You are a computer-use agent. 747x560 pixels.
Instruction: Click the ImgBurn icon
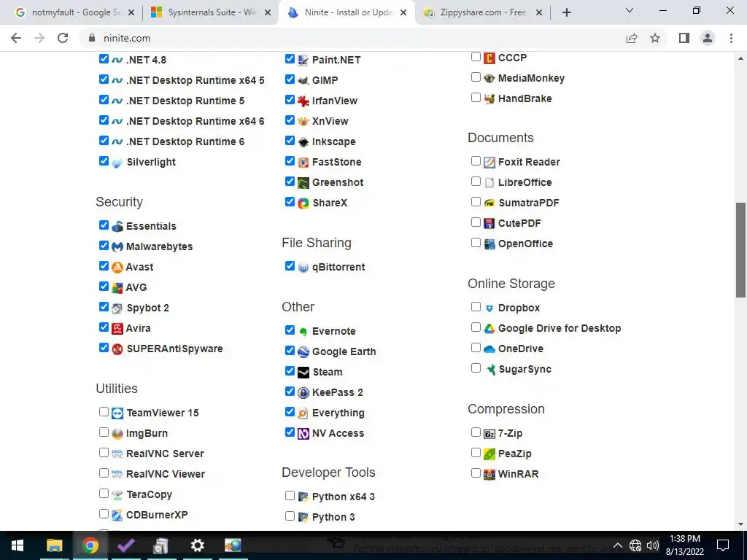pos(117,433)
